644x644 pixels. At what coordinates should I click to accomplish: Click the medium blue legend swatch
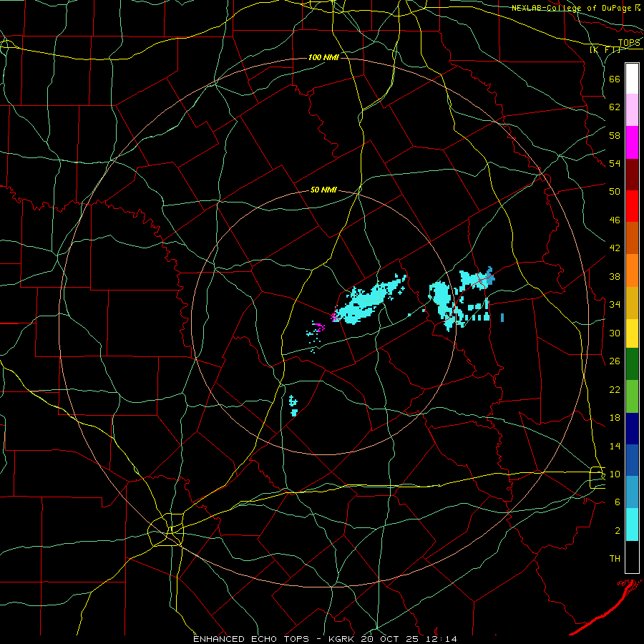(x=632, y=460)
